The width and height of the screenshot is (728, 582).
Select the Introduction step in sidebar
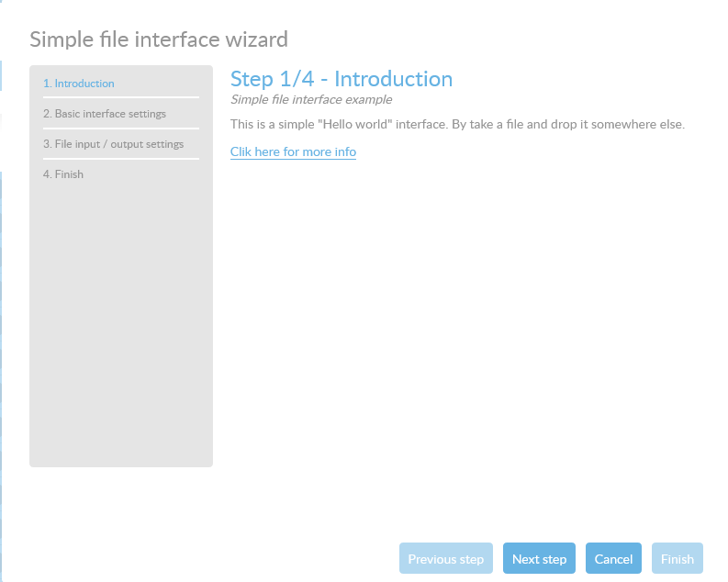(79, 84)
